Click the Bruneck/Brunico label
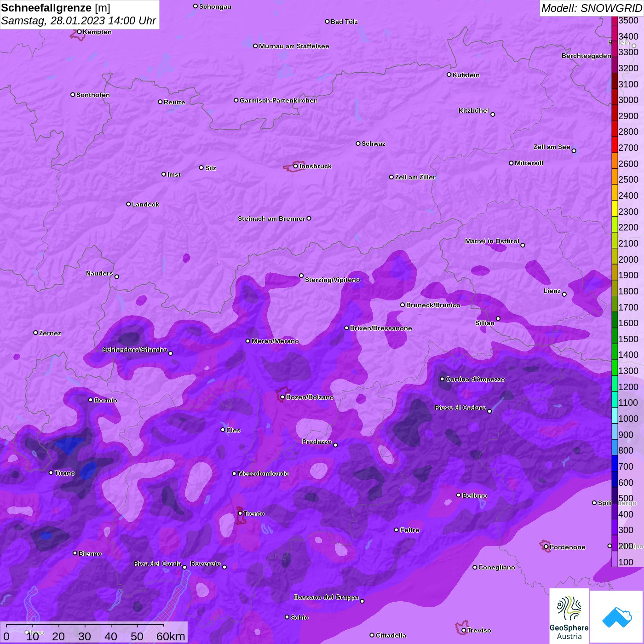 433,305
